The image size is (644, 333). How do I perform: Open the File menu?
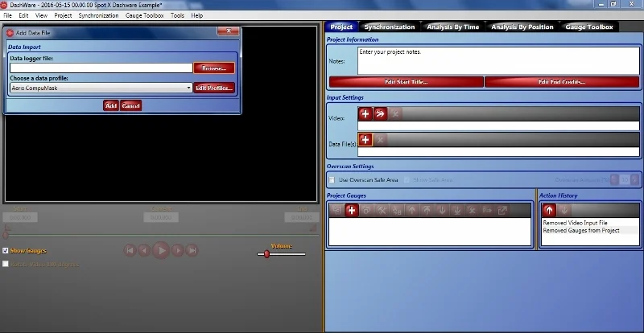(7, 15)
